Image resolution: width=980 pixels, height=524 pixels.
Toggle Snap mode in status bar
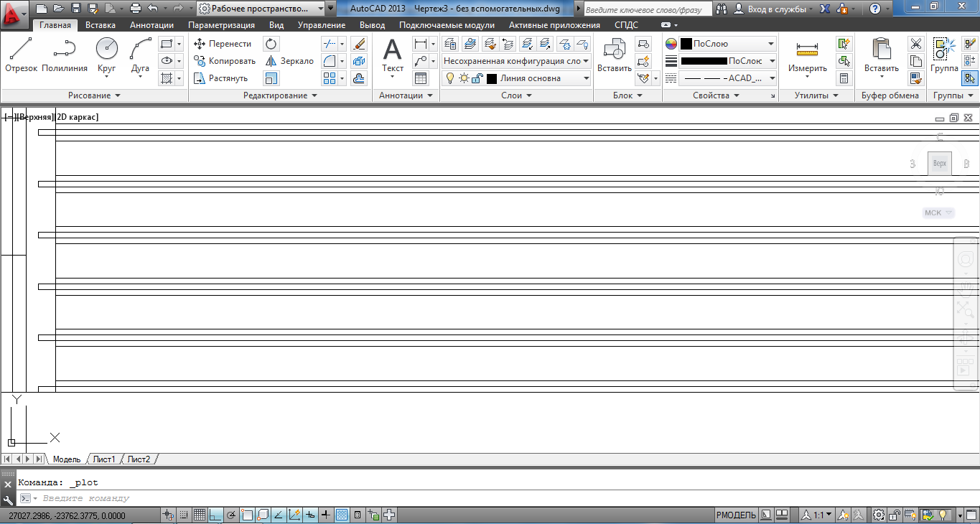pyautogui.click(x=183, y=515)
